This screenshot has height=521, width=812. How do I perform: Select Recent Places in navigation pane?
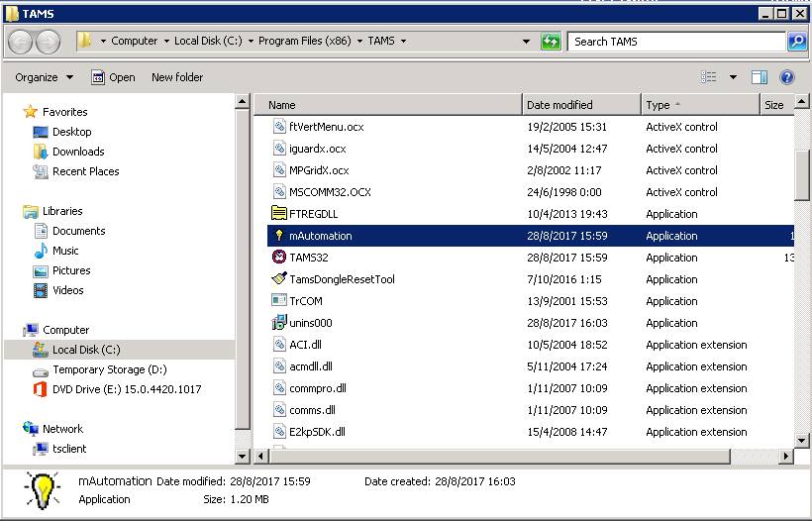pyautogui.click(x=85, y=171)
